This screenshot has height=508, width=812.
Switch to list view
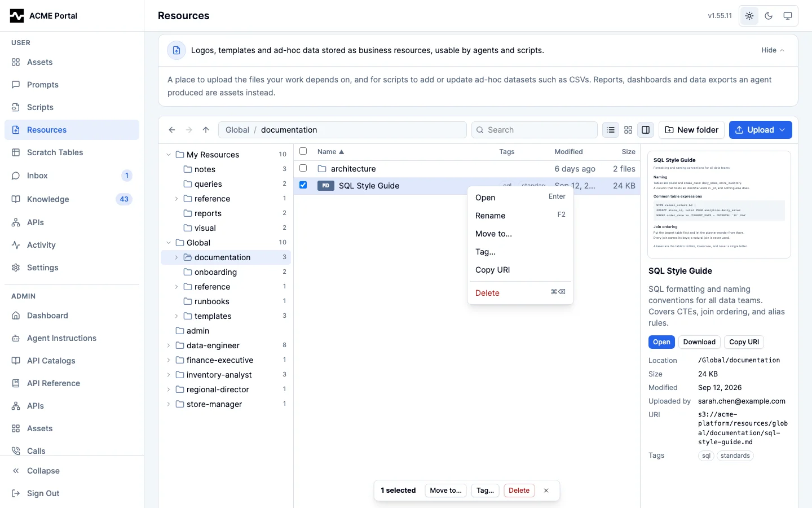coord(611,130)
